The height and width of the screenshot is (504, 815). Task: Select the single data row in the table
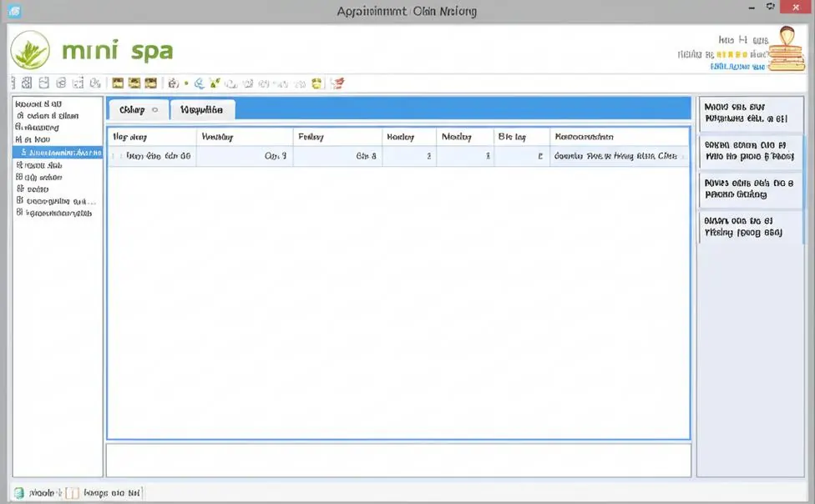click(x=398, y=156)
